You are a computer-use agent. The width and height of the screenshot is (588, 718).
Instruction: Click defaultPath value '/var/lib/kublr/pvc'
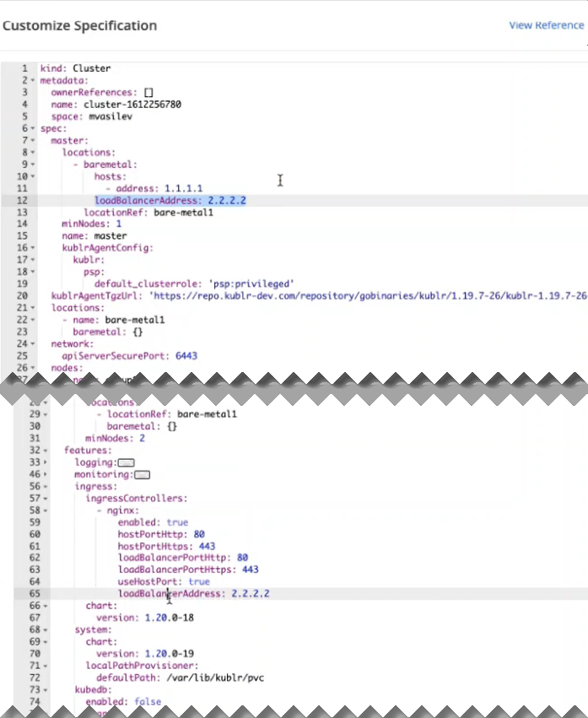pos(215,678)
